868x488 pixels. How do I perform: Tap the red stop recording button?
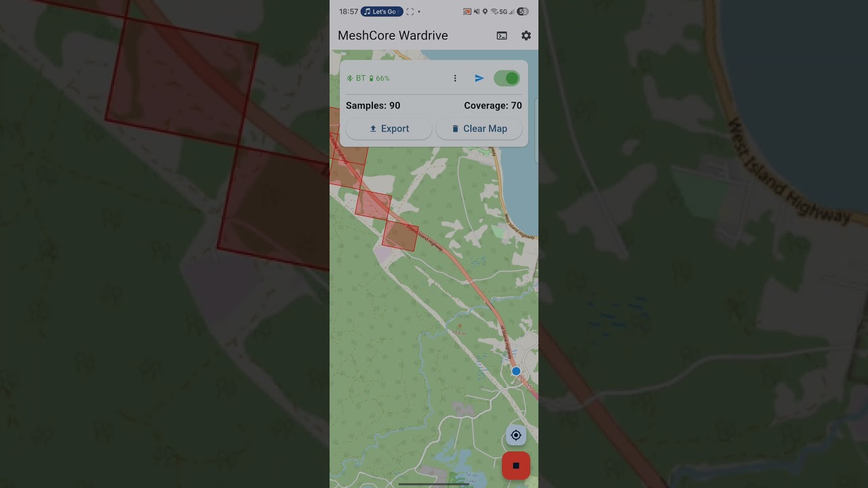point(516,466)
